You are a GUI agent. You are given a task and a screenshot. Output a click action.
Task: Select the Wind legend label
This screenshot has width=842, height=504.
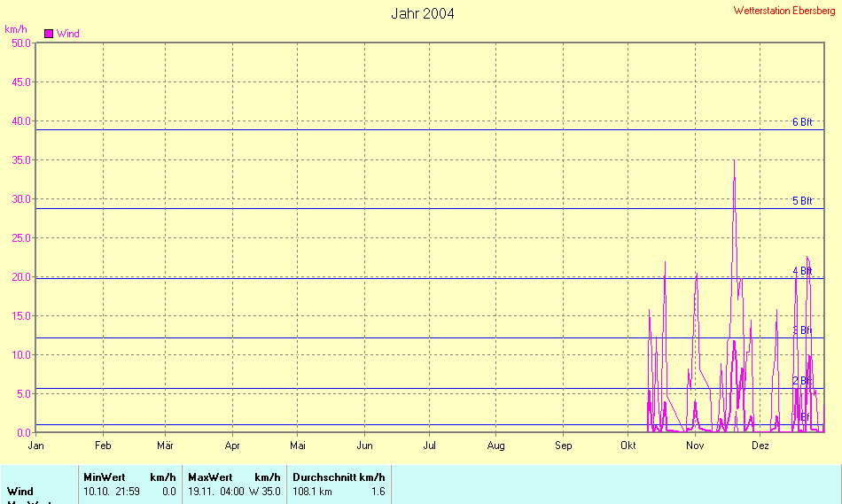tap(68, 34)
